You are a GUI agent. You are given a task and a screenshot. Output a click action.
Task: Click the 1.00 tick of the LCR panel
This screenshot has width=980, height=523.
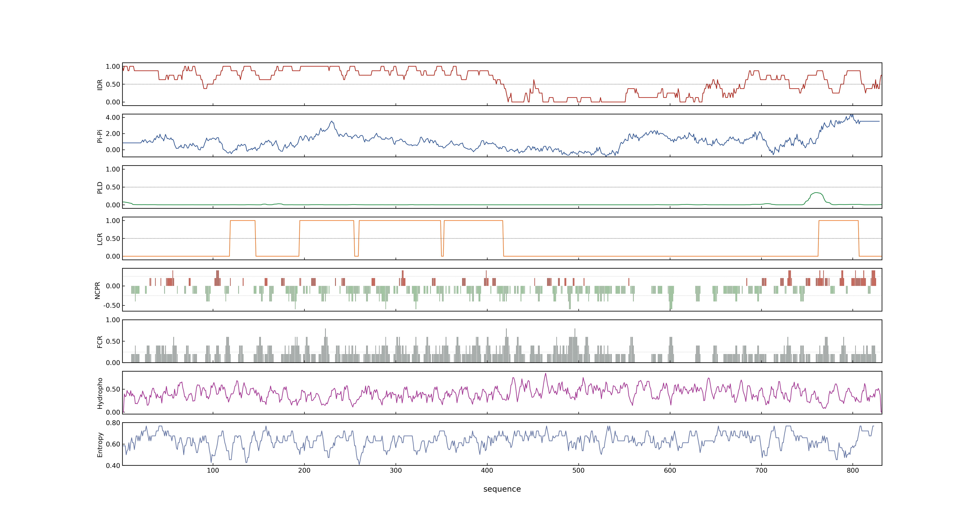click(113, 221)
